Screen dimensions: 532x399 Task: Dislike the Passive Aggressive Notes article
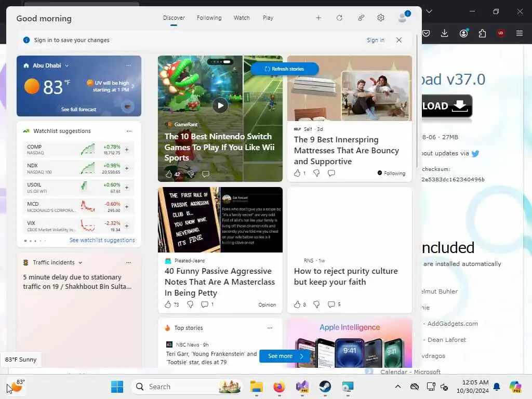(190, 304)
